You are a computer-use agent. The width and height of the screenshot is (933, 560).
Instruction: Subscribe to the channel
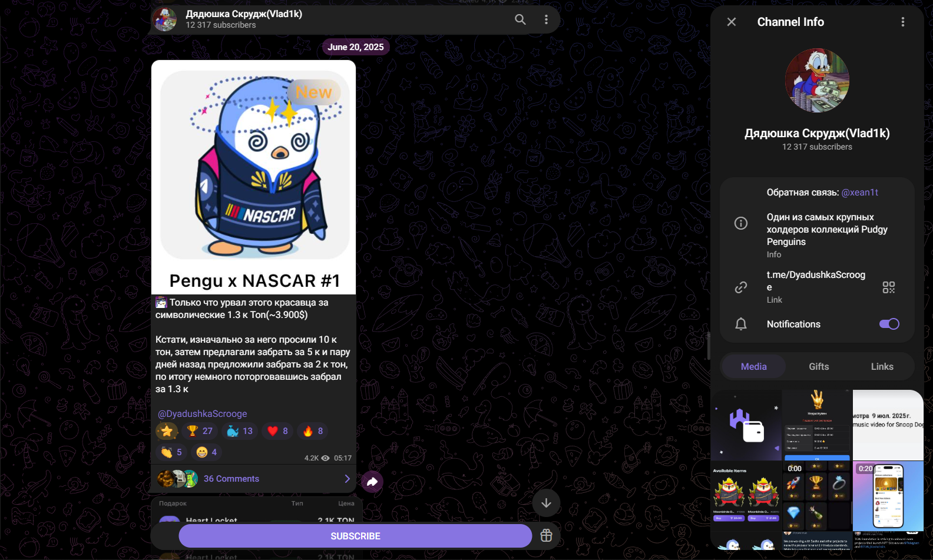click(355, 536)
